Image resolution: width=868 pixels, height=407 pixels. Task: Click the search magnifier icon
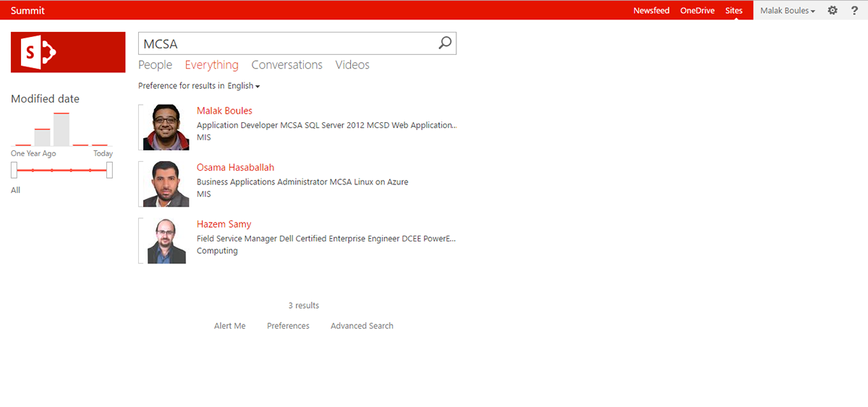point(445,43)
